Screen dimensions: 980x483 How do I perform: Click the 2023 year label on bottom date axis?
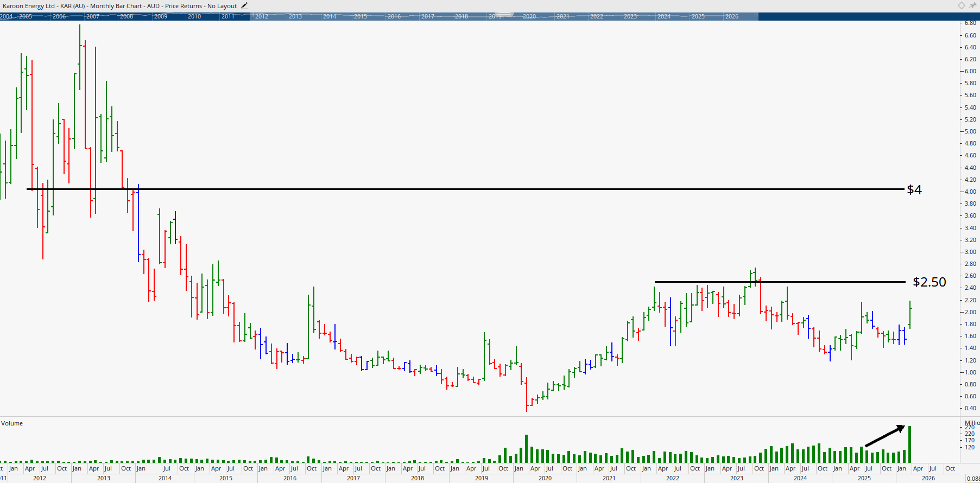[x=737, y=478]
